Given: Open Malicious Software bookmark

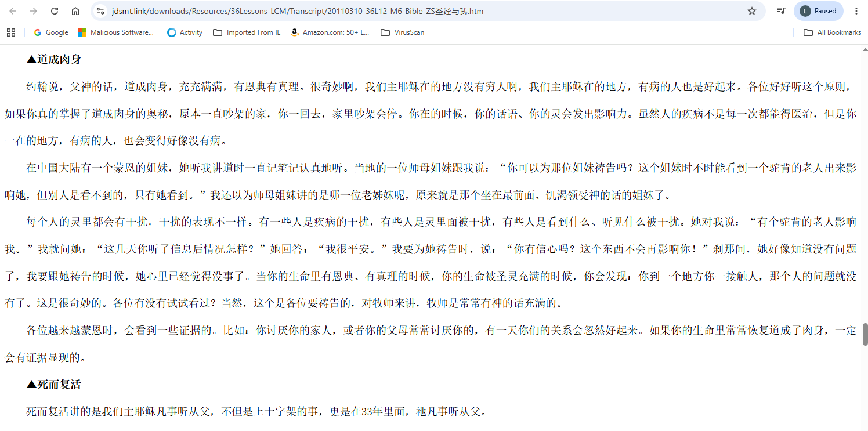Looking at the screenshot, I should [x=116, y=32].
